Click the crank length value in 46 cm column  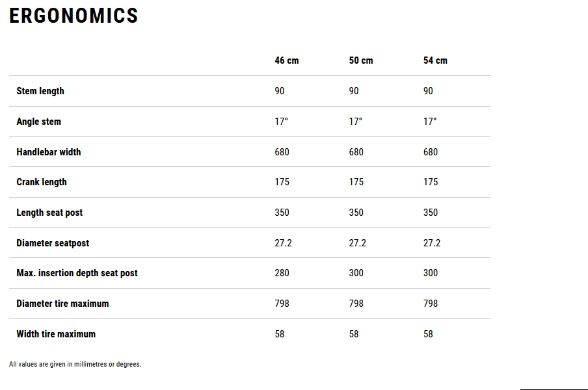pos(282,182)
